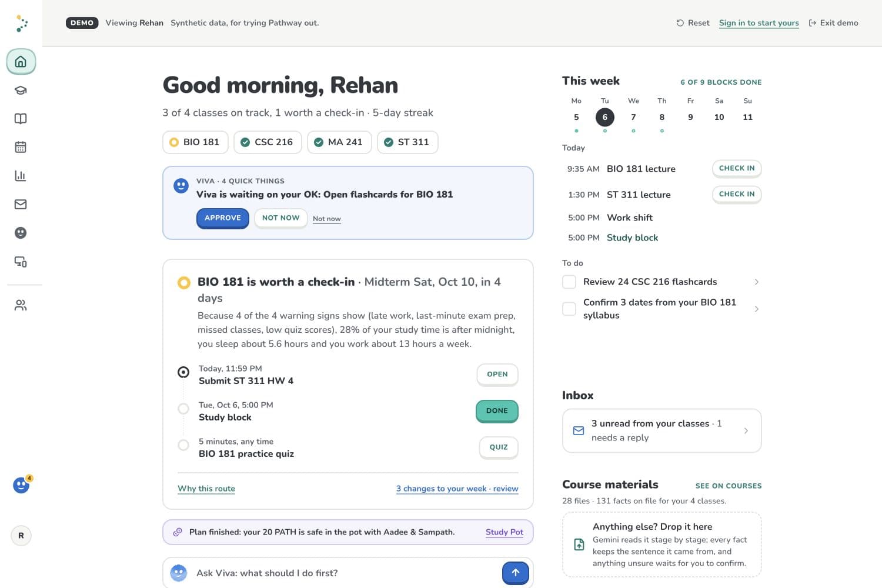Open the book icon in sidebar
The height and width of the screenshot is (588, 882).
click(x=21, y=119)
